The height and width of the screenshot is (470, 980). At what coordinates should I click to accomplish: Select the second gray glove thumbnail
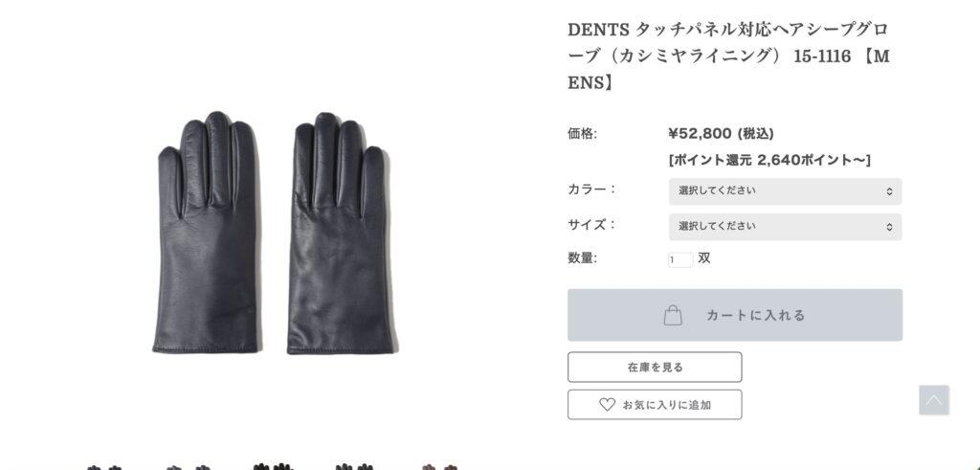pos(189,467)
